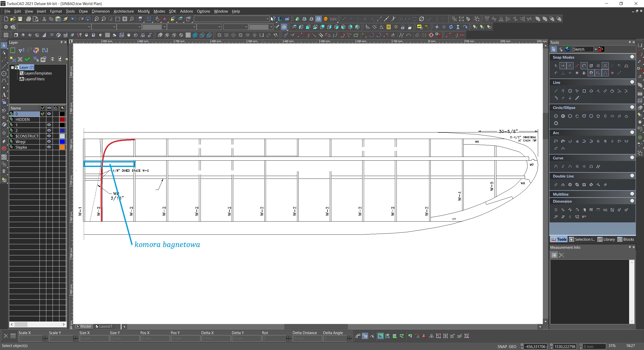The height and width of the screenshot is (350, 644).
Task: Click the Design Director layers icon
Action: click(x=13, y=27)
